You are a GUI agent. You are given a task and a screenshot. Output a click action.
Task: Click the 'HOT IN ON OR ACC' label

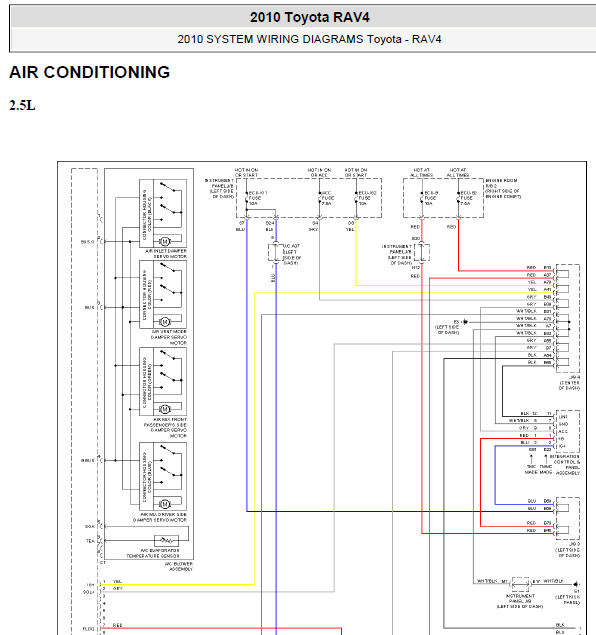click(x=319, y=173)
